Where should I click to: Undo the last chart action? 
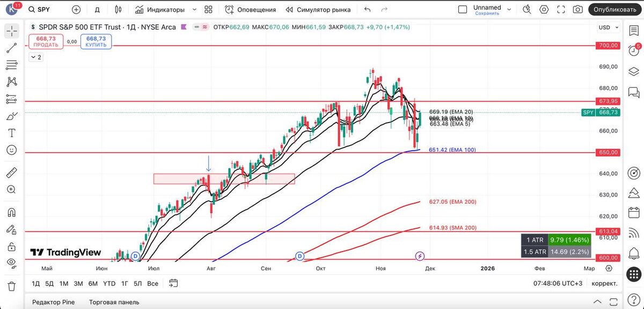click(367, 10)
